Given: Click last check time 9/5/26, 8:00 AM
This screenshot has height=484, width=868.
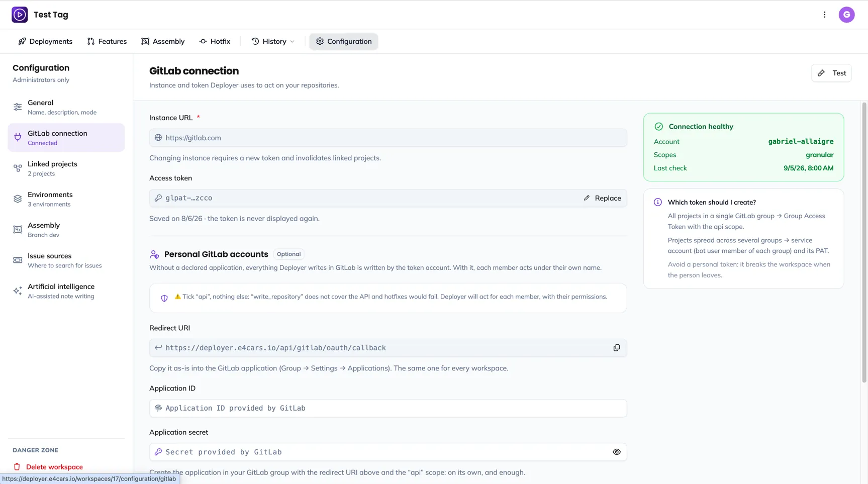Looking at the screenshot, I should 808,168.
